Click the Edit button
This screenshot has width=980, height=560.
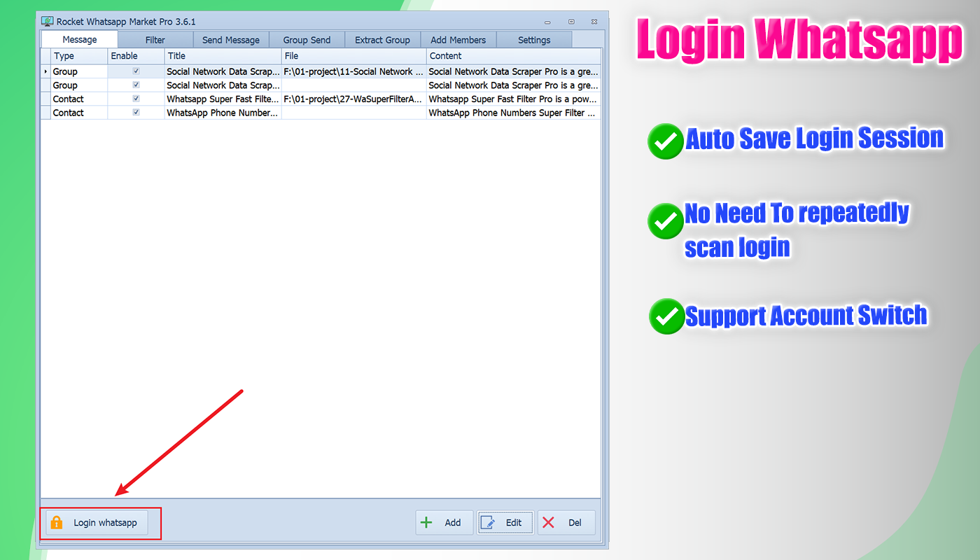coord(505,523)
